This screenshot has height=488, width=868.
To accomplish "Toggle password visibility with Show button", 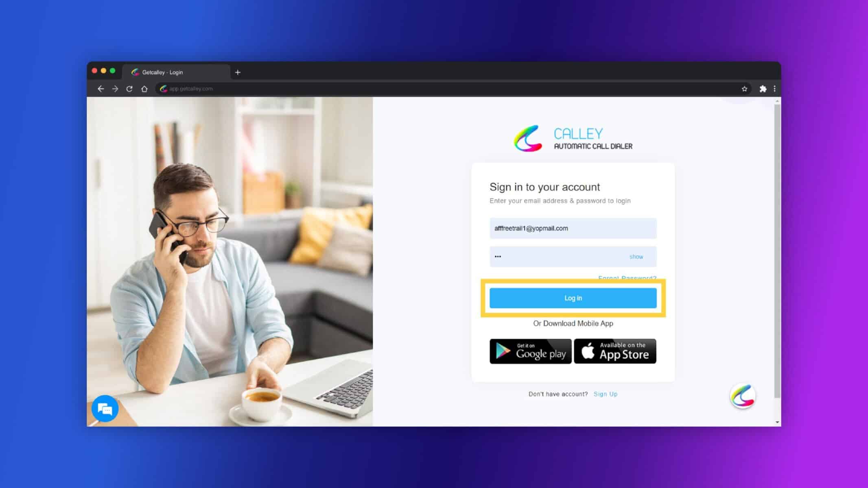I will point(636,256).
